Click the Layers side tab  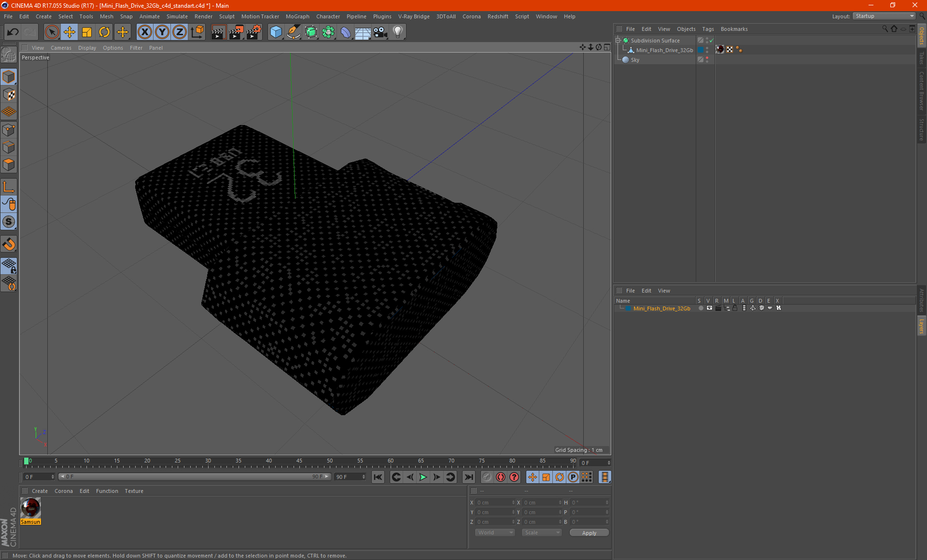pos(921,326)
